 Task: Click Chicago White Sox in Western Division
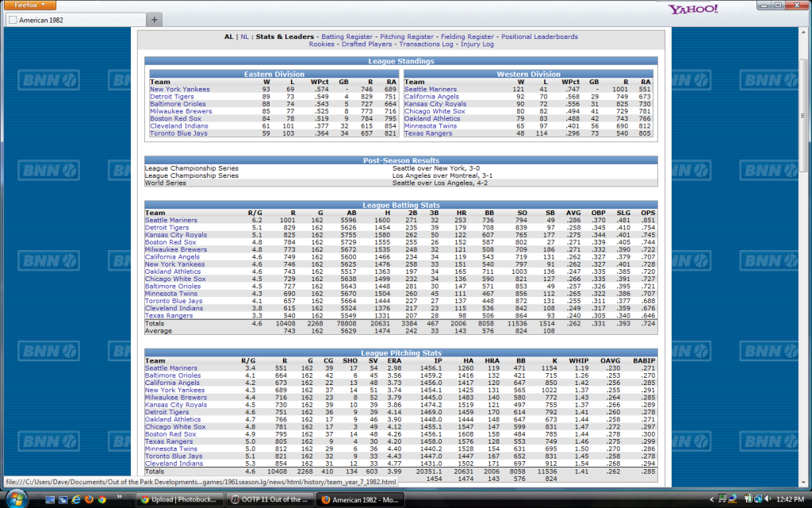pyautogui.click(x=435, y=111)
